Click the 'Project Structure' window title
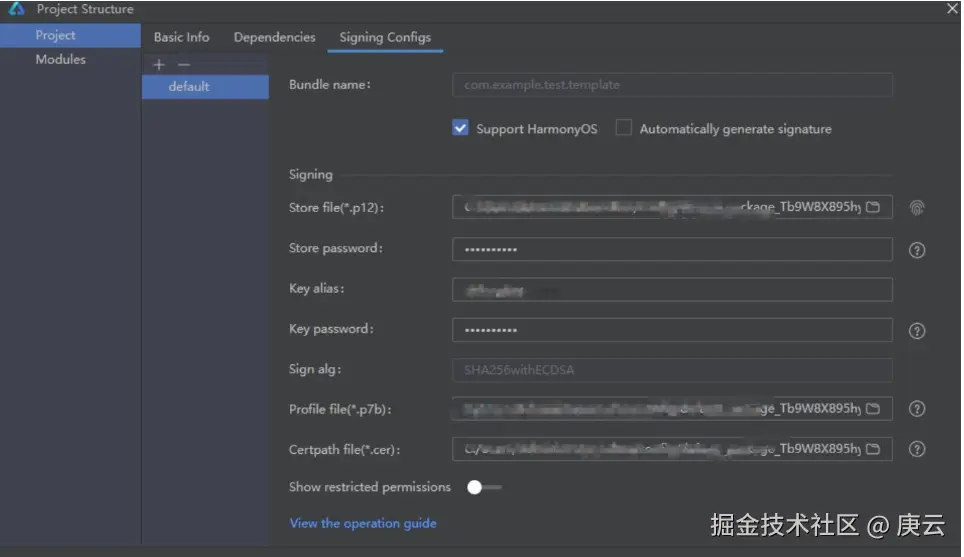The image size is (964, 557). [x=85, y=9]
